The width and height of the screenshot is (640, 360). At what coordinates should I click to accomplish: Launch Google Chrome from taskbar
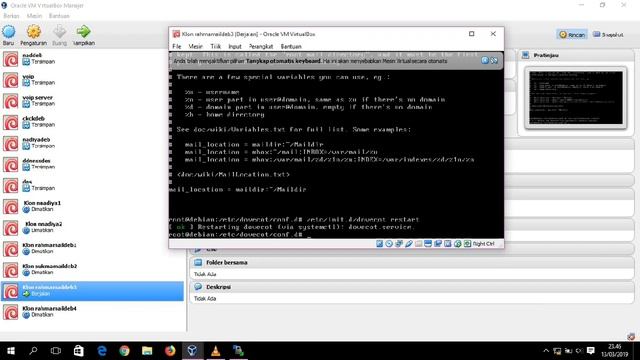tap(124, 351)
